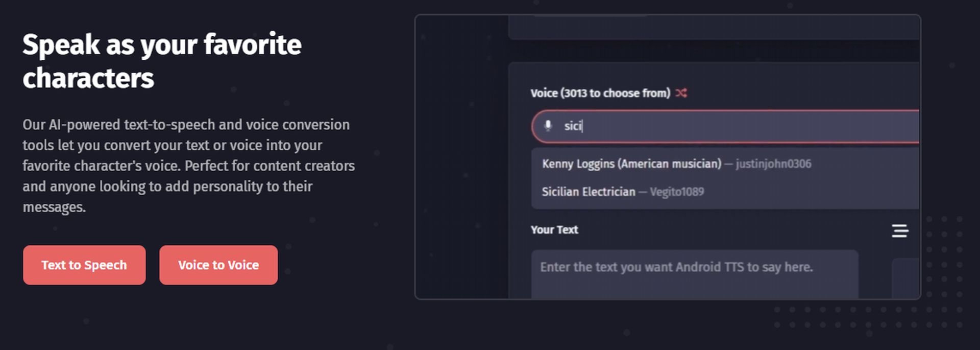Open the Text to Speech tool
Screen dimensions: 980x350
click(x=84, y=265)
